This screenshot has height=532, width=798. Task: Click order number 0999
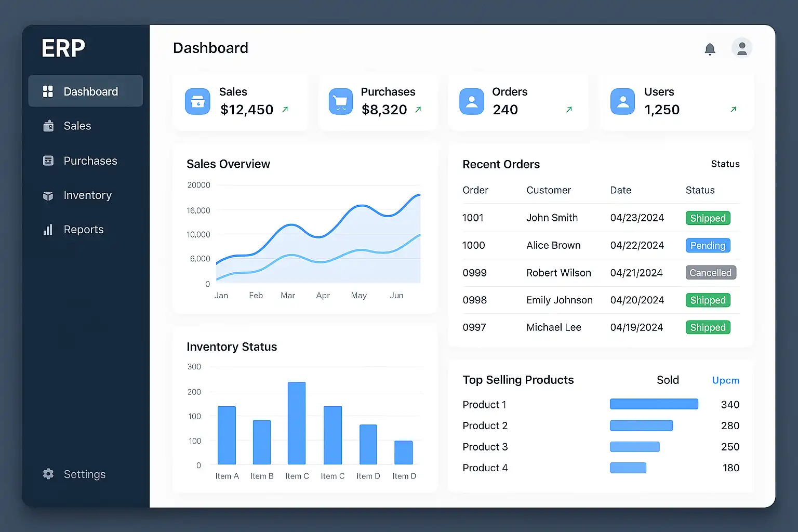tap(475, 273)
